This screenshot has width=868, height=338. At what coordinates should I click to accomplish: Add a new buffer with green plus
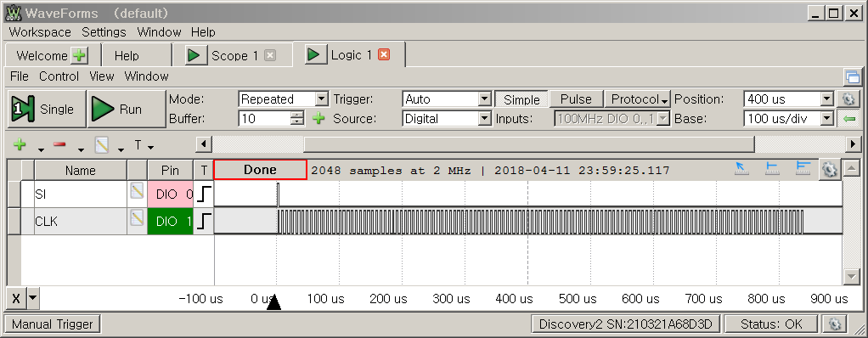(318, 118)
